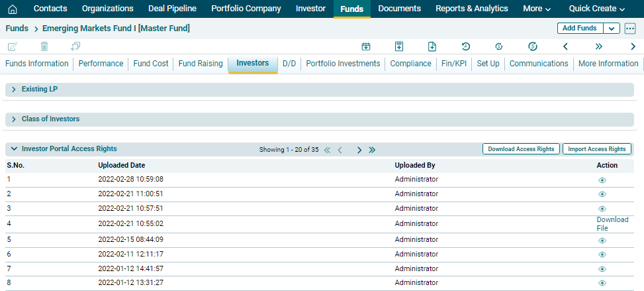Open the Add Funds dropdown arrow
644x291 pixels.
(x=612, y=29)
